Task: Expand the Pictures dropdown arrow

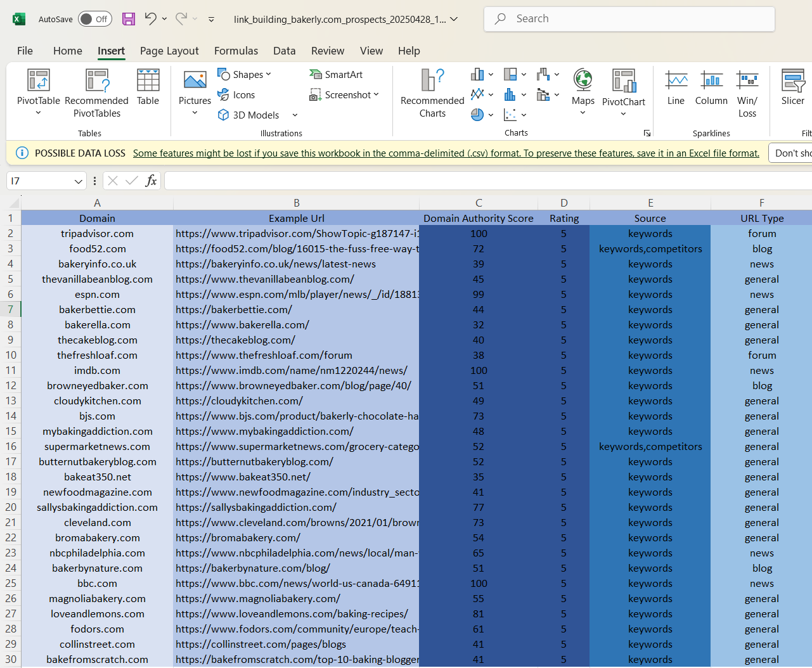Action: [195, 113]
